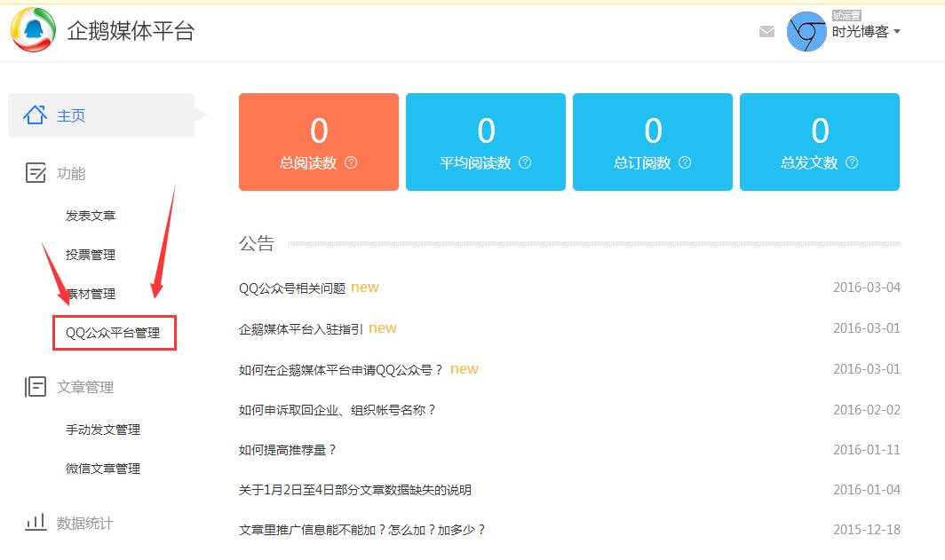Select the 文章管理 section heading
Screen dimensions: 945x560
(85, 387)
